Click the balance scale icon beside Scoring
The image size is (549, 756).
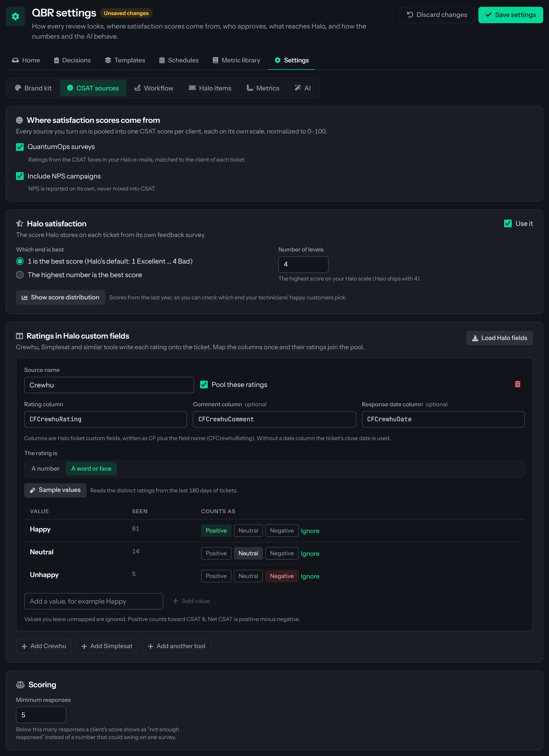[20, 685]
